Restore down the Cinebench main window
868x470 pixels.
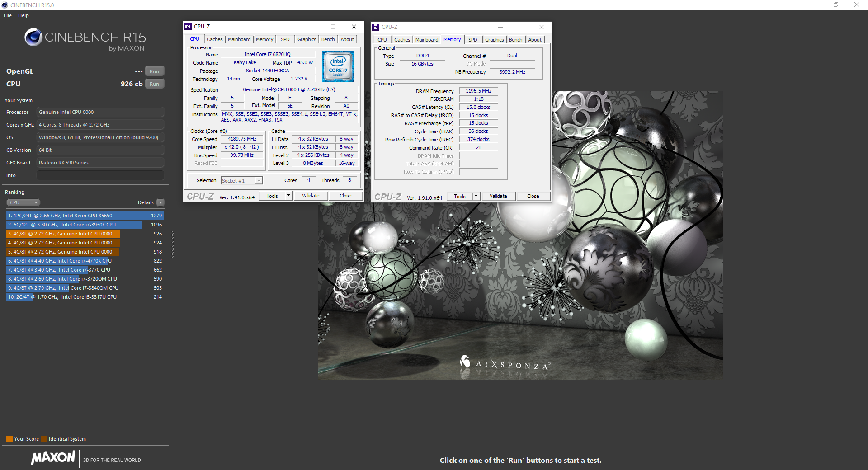[x=836, y=5]
